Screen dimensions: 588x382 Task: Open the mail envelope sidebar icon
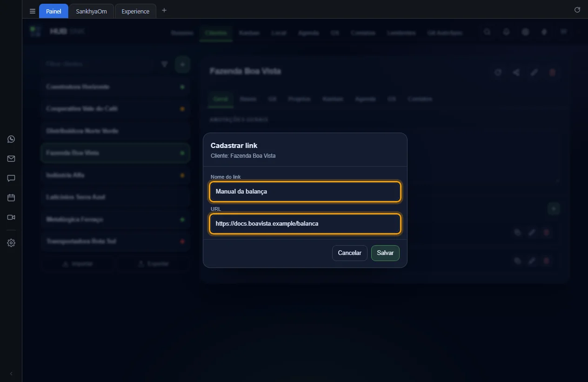[11, 159]
